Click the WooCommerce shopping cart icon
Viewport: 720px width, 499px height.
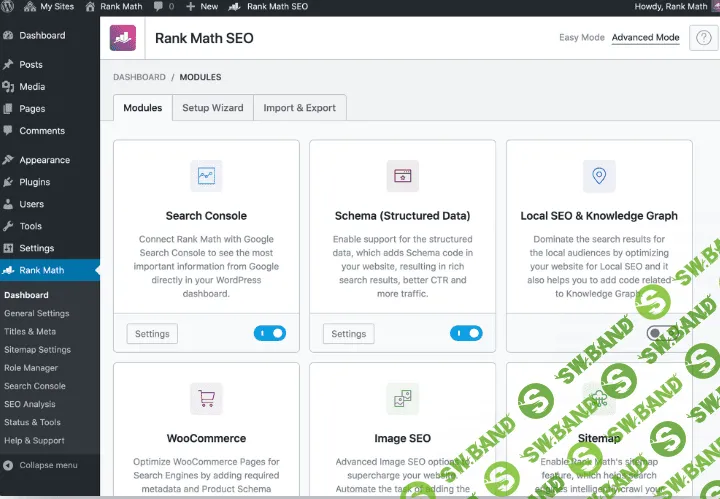click(206, 398)
